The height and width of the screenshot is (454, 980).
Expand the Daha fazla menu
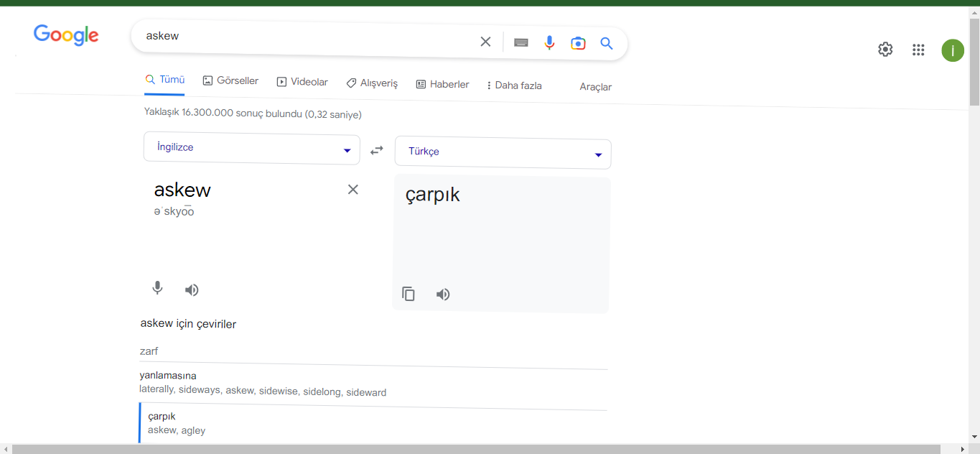pos(513,84)
